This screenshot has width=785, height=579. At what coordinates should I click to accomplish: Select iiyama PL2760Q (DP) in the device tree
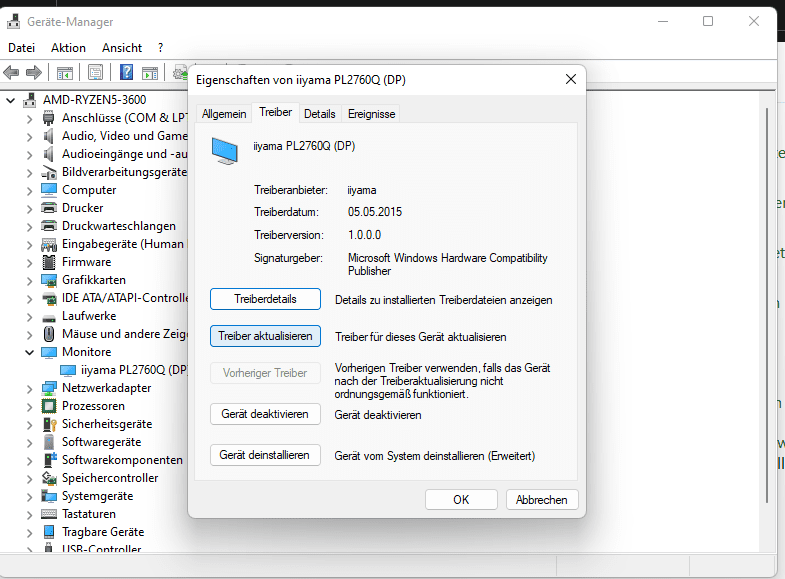pyautogui.click(x=123, y=370)
